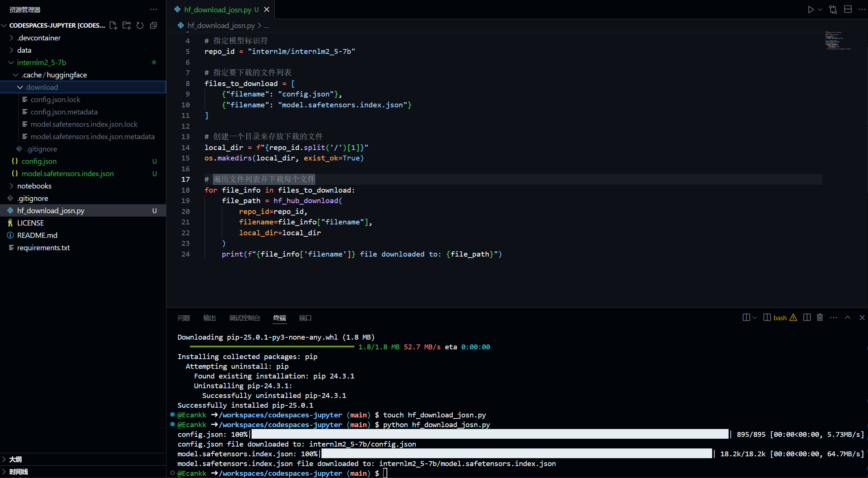
Task: Switch to the 端口 panel tab
Action: point(305,318)
